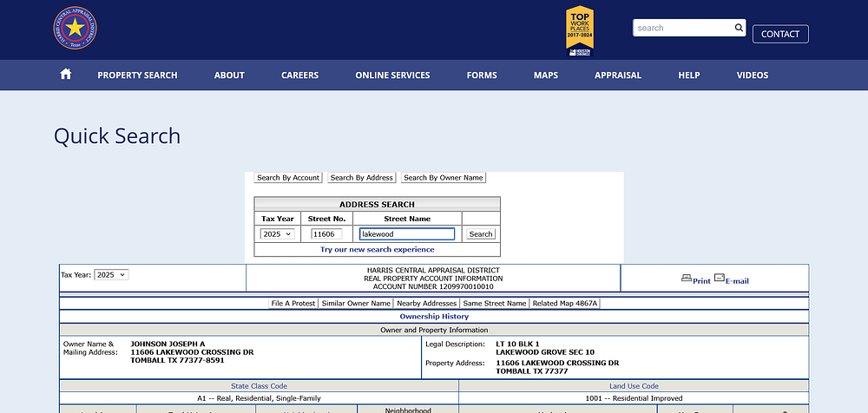Screen dimensions: 868x413
Task: Click the LAKEWOOD GROVE SEC 10 text
Action: (x=545, y=352)
